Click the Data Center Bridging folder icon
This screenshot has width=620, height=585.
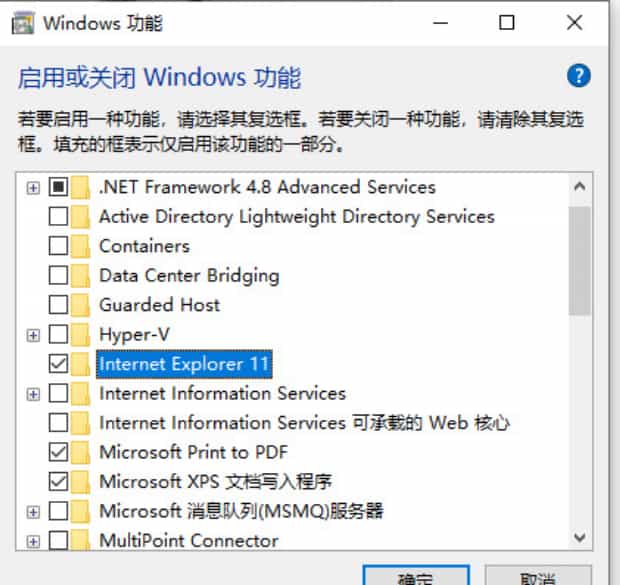pyautogui.click(x=82, y=275)
